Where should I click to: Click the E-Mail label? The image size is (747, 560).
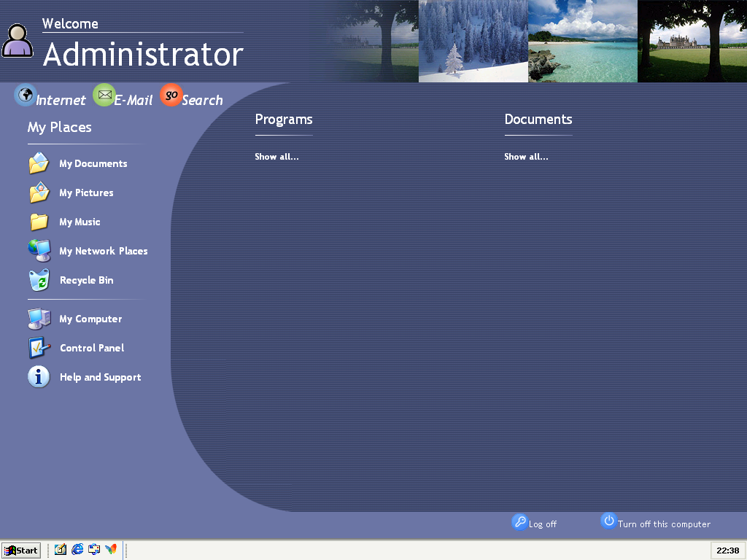coord(133,101)
